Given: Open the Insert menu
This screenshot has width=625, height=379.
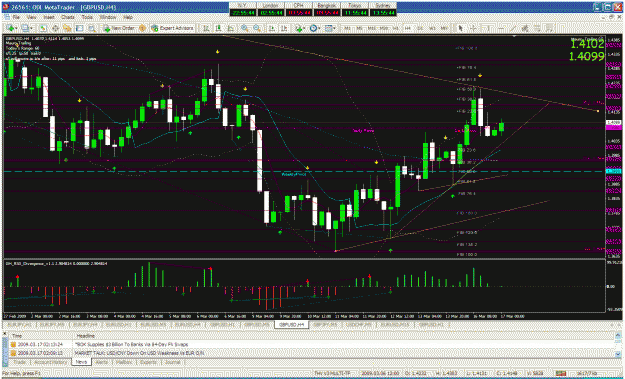Looking at the screenshot, I should click(49, 18).
